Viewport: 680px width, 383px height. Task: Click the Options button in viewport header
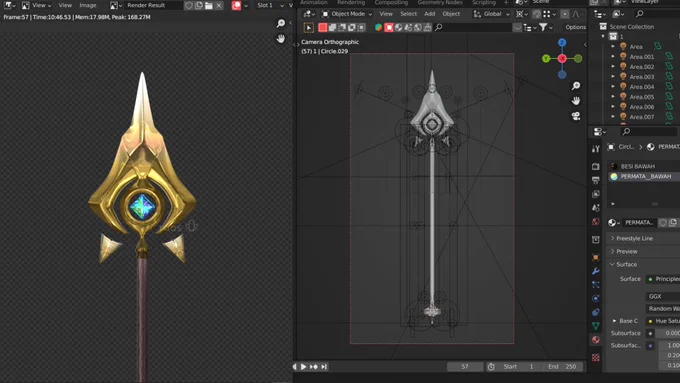pyautogui.click(x=575, y=27)
